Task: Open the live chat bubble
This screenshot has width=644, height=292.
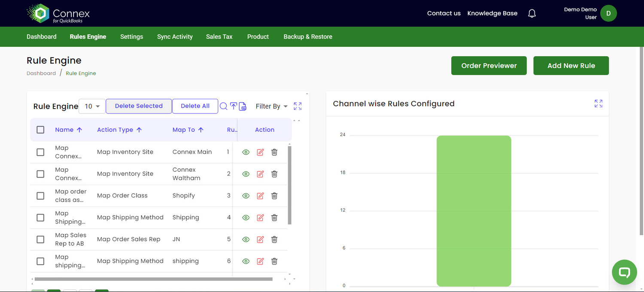Action: [x=624, y=272]
